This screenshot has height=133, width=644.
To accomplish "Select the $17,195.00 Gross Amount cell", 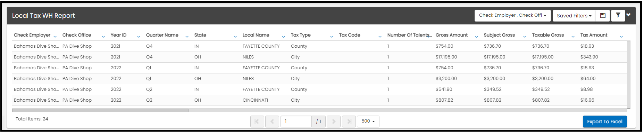I will point(446,57).
